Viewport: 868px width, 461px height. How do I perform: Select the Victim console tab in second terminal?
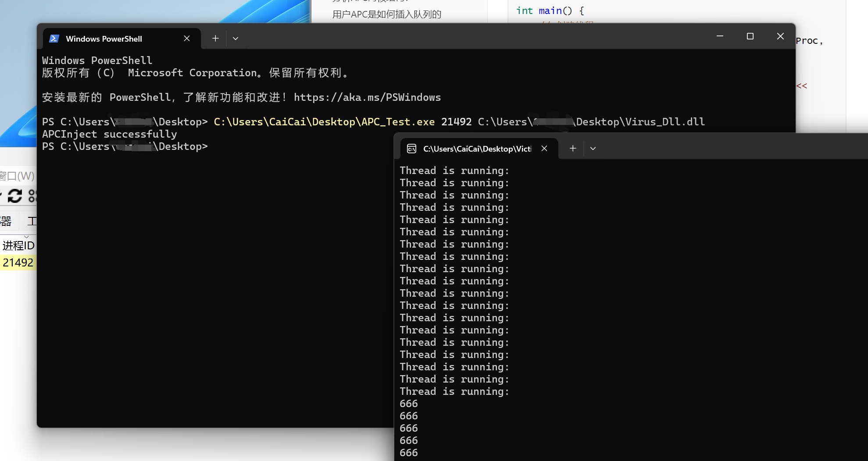(x=479, y=149)
